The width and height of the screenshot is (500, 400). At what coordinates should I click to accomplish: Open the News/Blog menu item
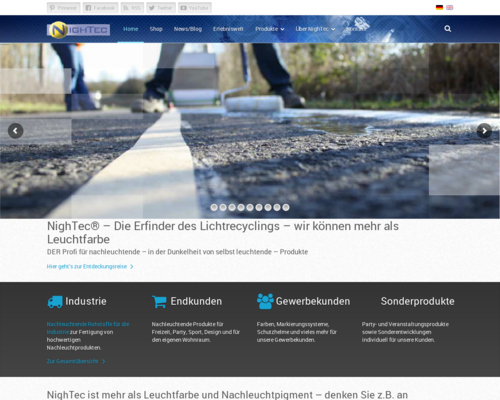click(188, 29)
